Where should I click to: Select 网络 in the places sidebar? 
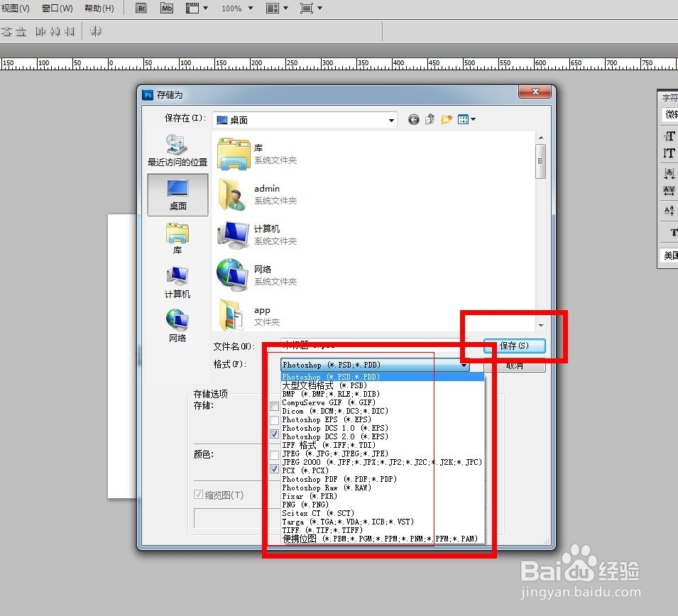tap(177, 326)
